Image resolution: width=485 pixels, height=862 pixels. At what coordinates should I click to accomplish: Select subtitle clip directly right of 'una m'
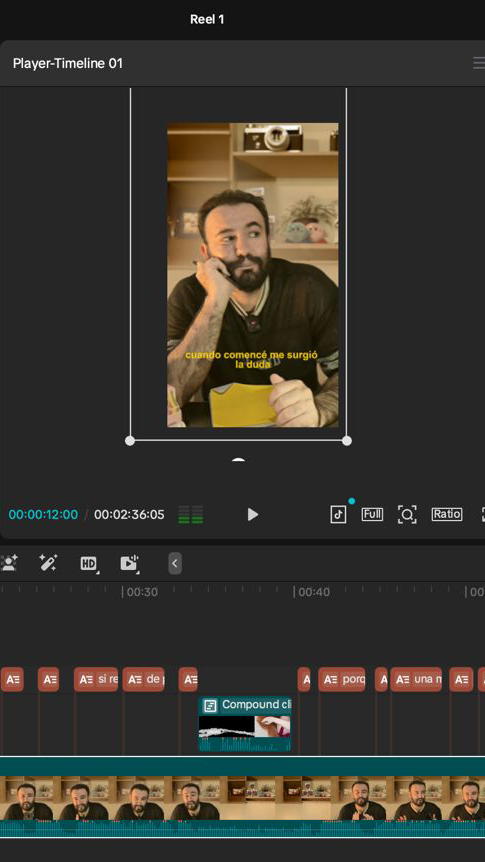click(461, 679)
